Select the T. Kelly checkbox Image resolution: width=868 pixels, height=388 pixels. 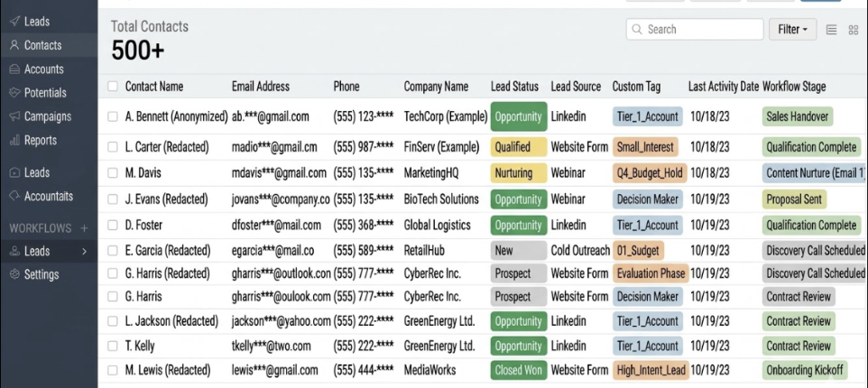[113, 346]
